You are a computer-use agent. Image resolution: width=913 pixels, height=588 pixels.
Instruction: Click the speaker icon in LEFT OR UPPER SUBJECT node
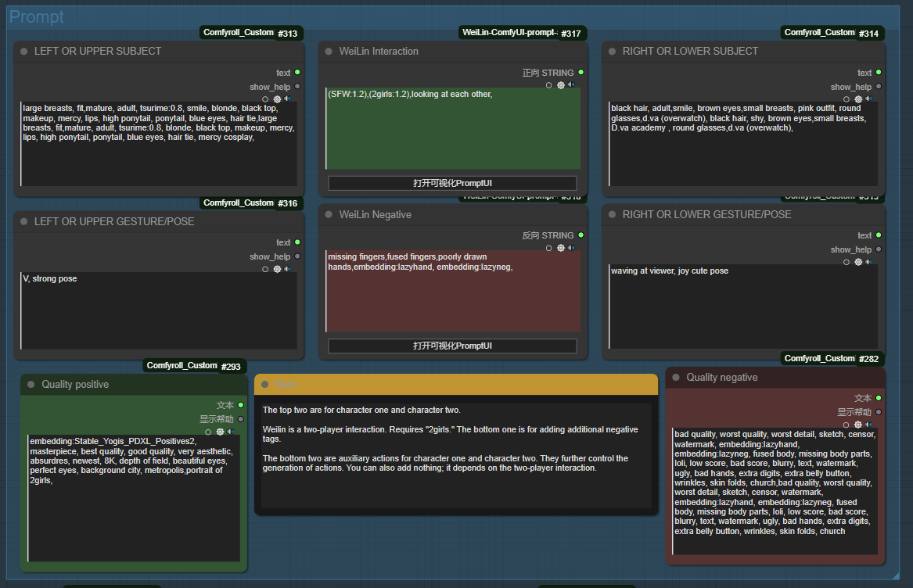[x=288, y=99]
